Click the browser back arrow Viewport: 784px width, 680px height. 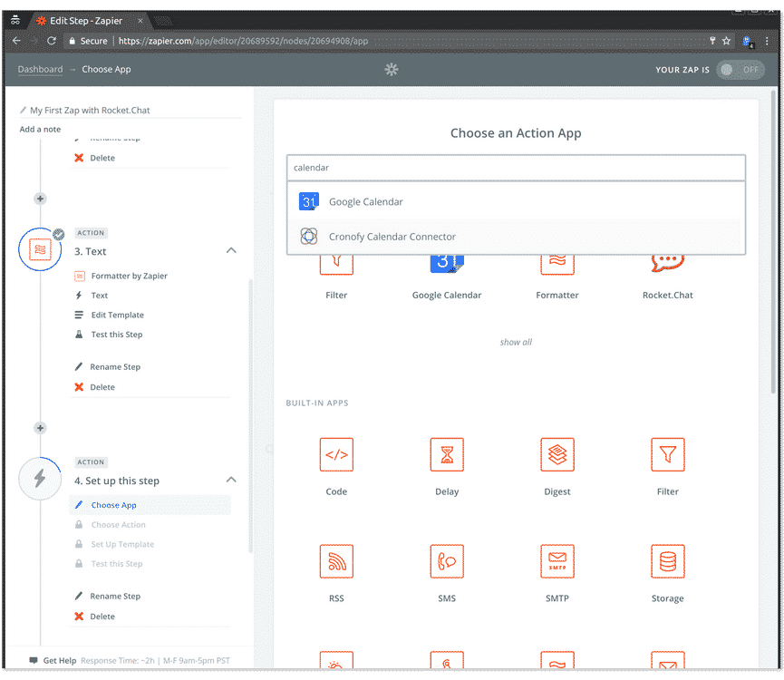16,41
